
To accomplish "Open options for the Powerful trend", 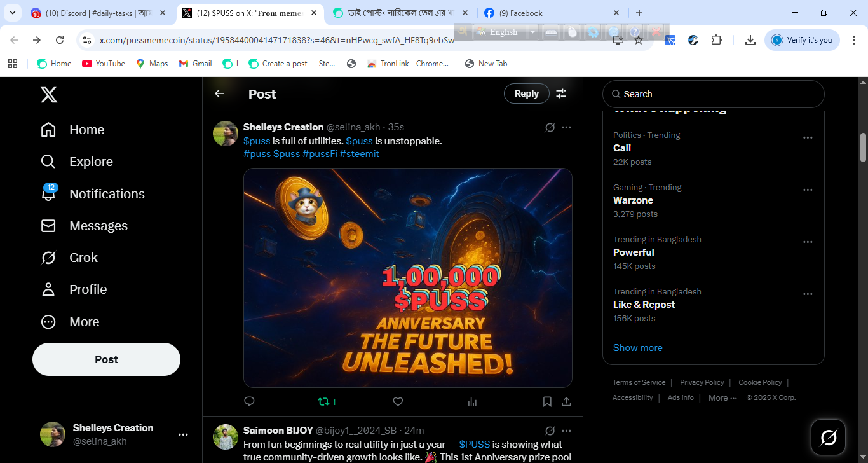I will click(x=808, y=242).
